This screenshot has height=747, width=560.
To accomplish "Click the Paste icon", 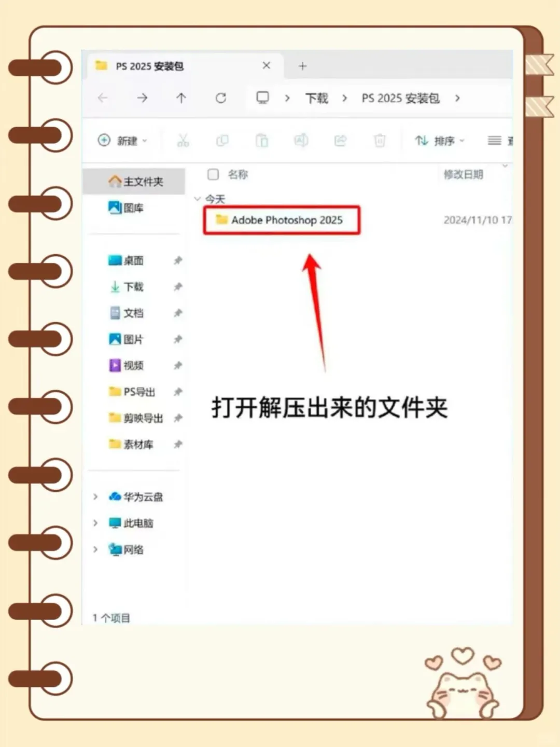I will pyautogui.click(x=262, y=141).
